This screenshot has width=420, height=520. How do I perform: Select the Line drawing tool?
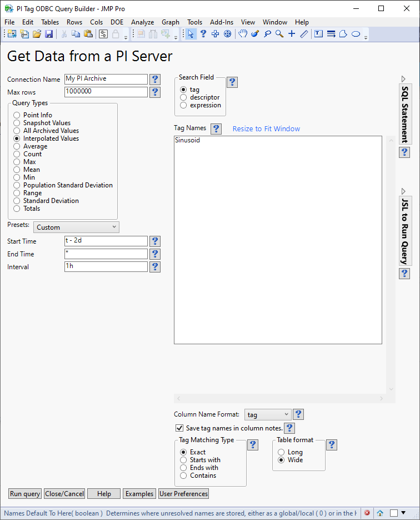304,34
